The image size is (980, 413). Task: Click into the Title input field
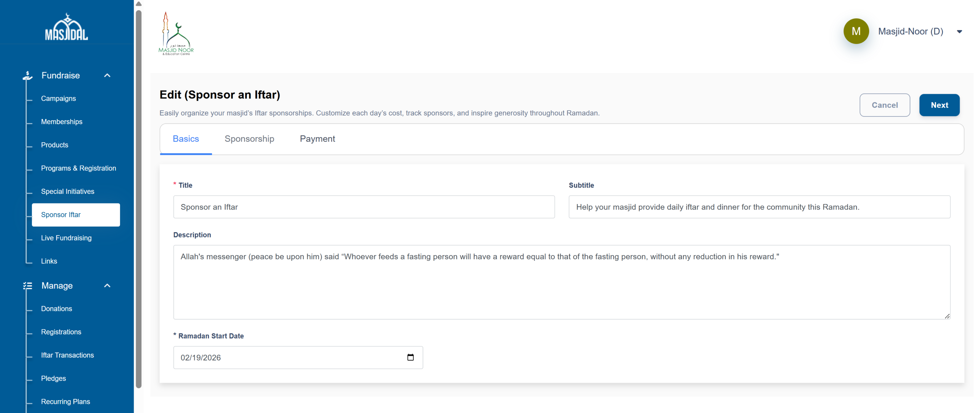click(x=364, y=207)
